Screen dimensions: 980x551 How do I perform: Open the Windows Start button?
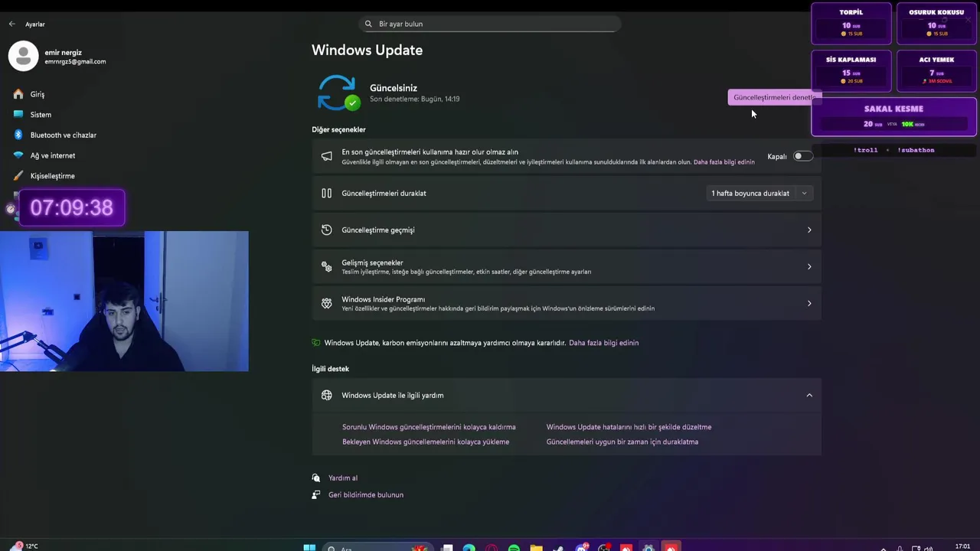pyautogui.click(x=309, y=547)
